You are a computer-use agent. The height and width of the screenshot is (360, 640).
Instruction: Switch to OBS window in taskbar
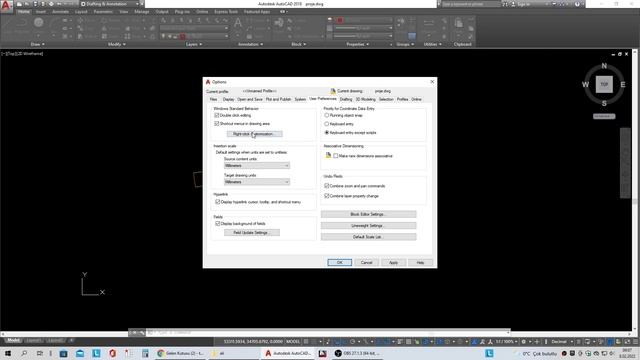(357, 353)
